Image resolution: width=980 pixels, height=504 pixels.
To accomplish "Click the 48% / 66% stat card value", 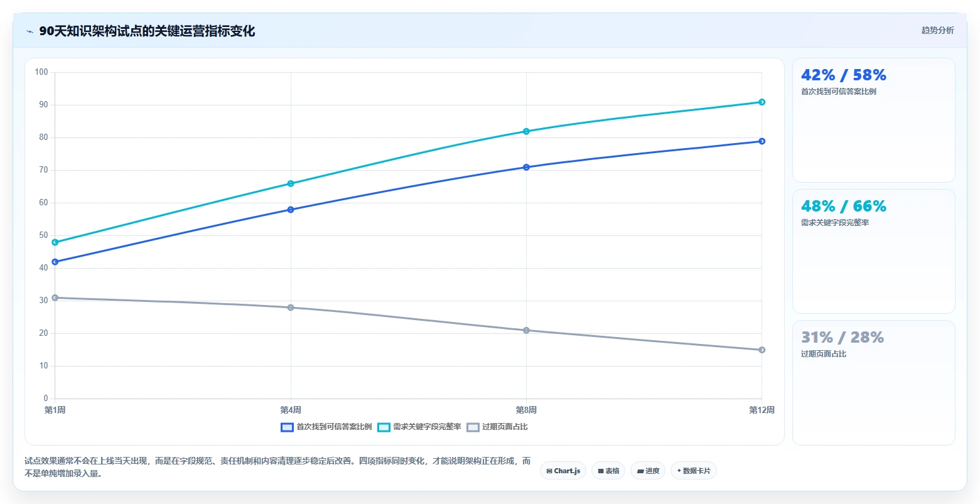I will [x=843, y=206].
